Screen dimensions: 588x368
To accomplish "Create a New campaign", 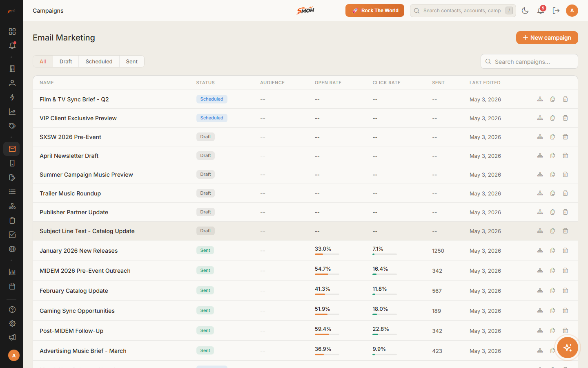I will [547, 38].
